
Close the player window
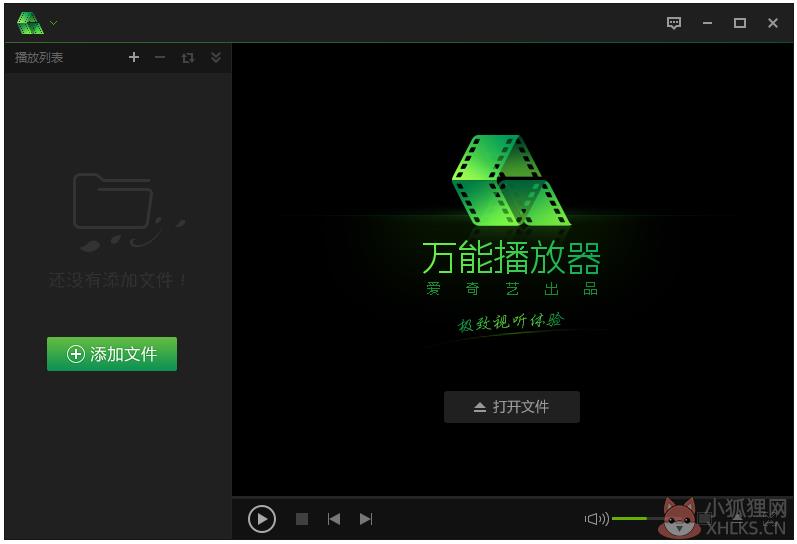click(x=773, y=23)
